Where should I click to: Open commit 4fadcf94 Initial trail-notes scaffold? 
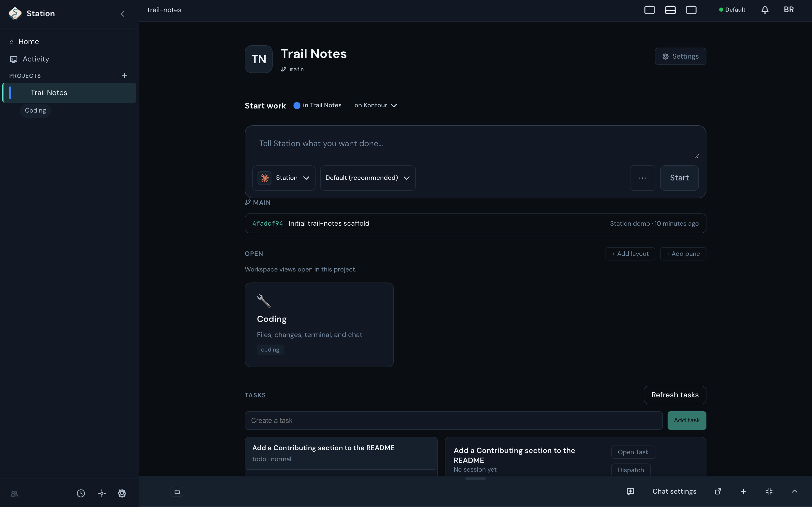[x=475, y=223]
